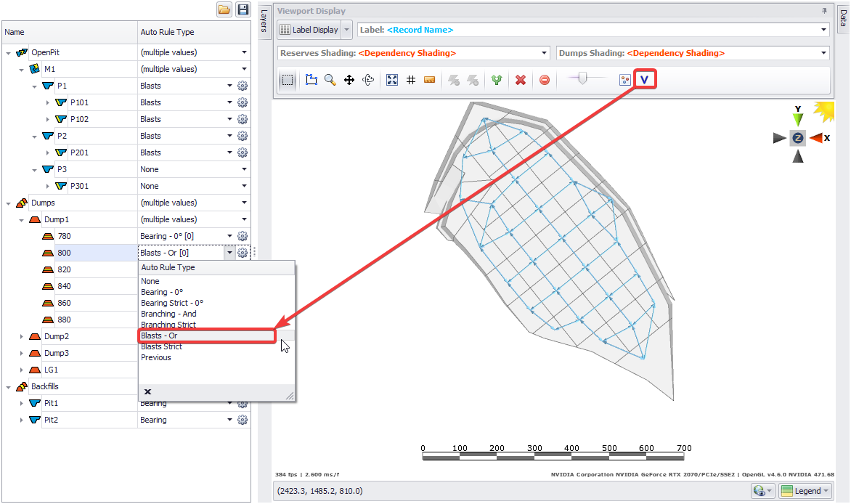
Task: Click the zoom to extents icon
Action: click(x=392, y=80)
